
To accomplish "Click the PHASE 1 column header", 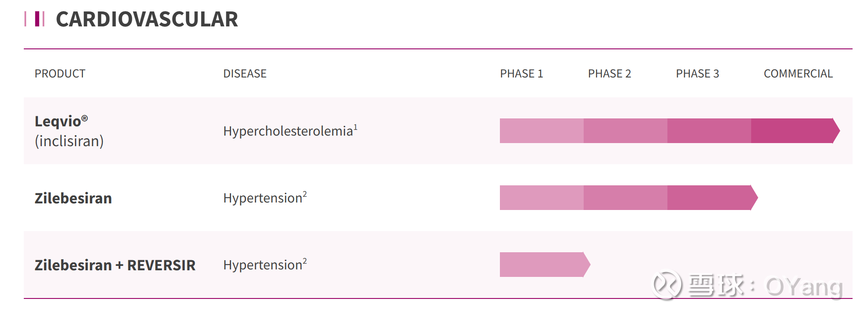I will (x=521, y=74).
